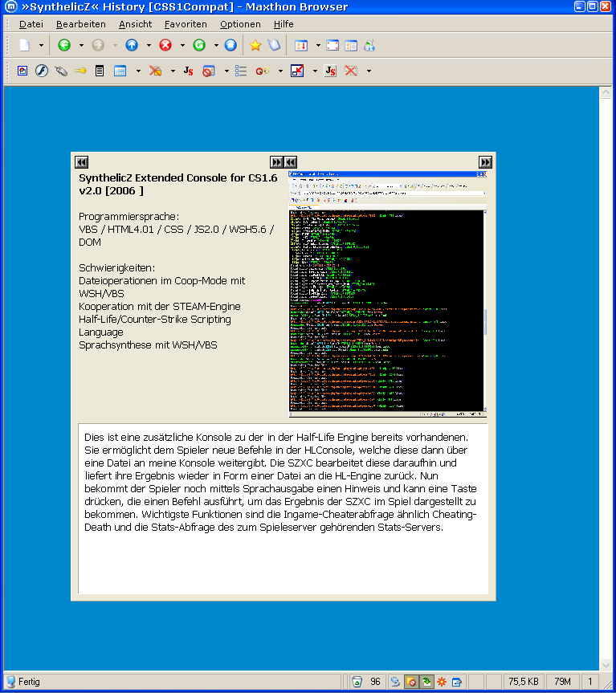
Task: Refresh the page with green circular icon
Action: click(x=199, y=45)
